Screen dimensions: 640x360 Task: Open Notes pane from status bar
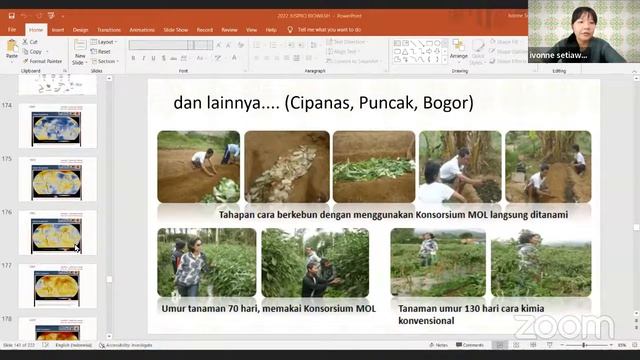pos(439,345)
